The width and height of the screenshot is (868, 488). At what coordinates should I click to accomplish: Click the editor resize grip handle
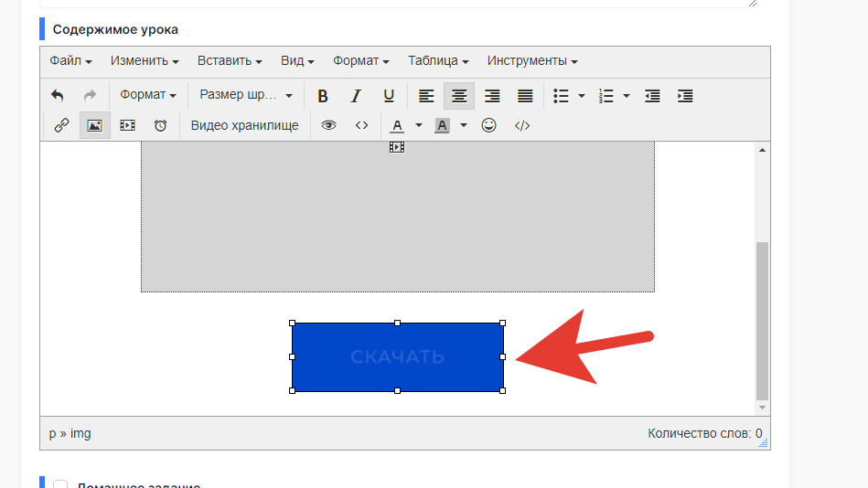(764, 442)
